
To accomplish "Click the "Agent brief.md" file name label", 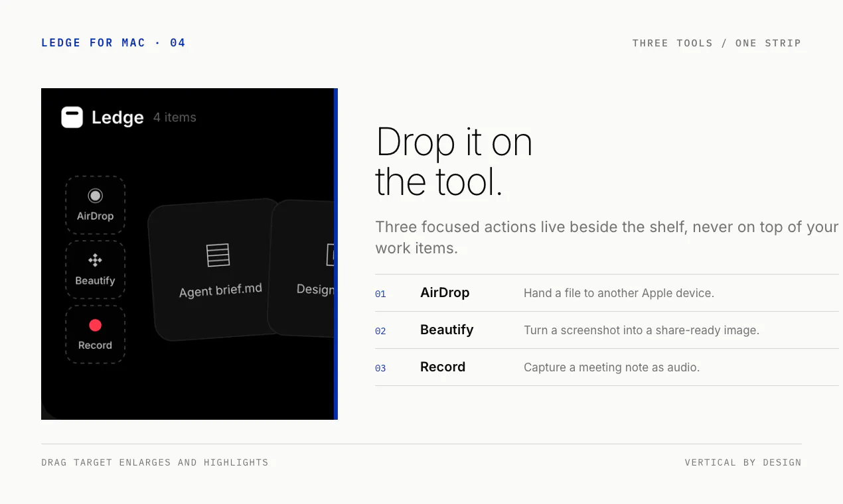I will click(220, 290).
